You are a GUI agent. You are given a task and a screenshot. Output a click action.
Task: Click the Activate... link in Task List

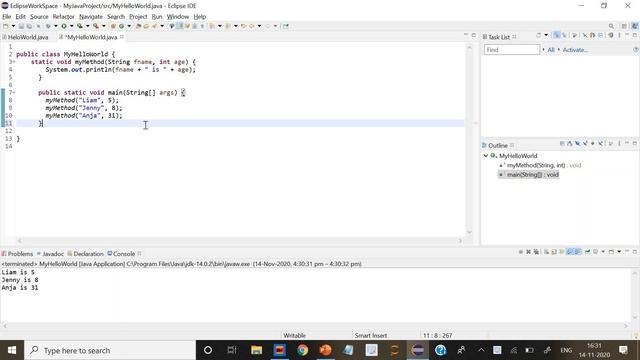pyautogui.click(x=575, y=50)
